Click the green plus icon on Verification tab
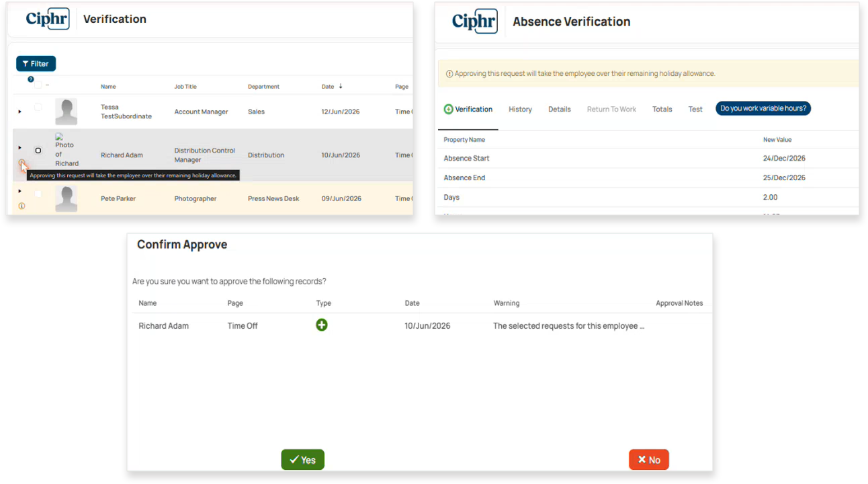 [448, 109]
